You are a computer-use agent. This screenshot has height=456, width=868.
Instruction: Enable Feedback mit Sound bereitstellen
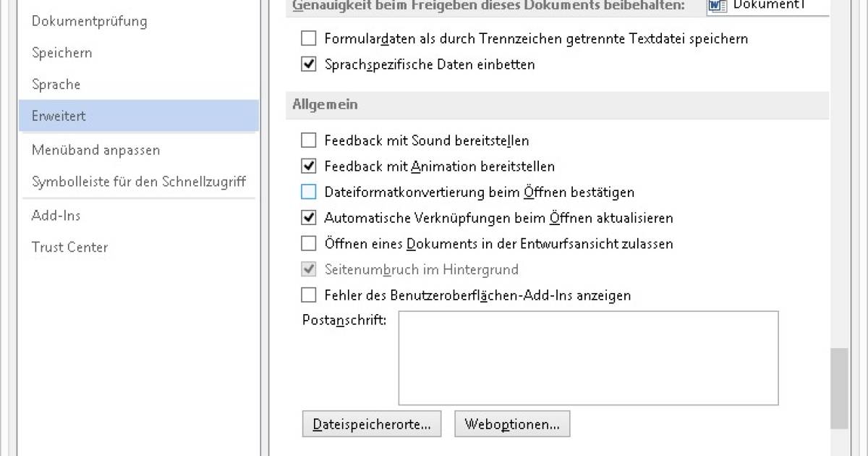click(x=309, y=140)
